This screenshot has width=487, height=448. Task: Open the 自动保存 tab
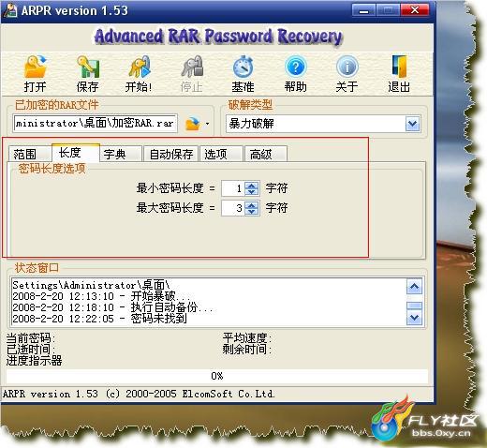[x=170, y=154]
